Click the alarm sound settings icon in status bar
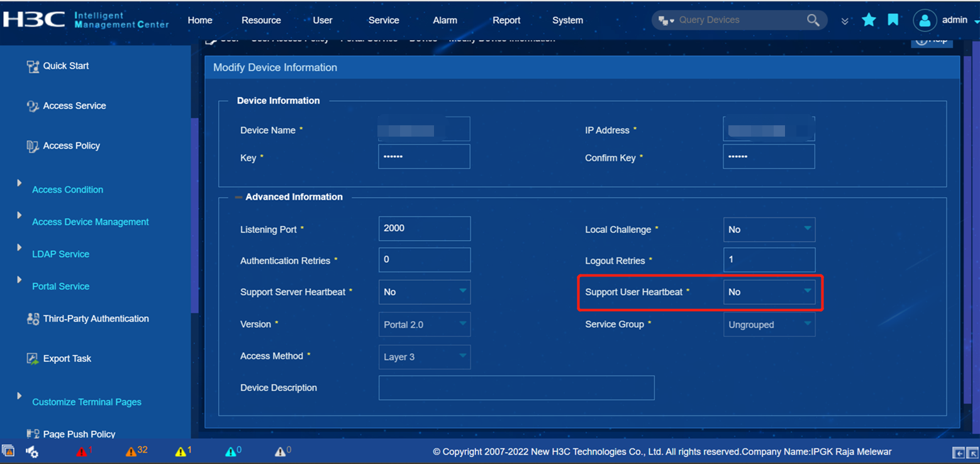The width and height of the screenshot is (980, 464). (x=31, y=451)
